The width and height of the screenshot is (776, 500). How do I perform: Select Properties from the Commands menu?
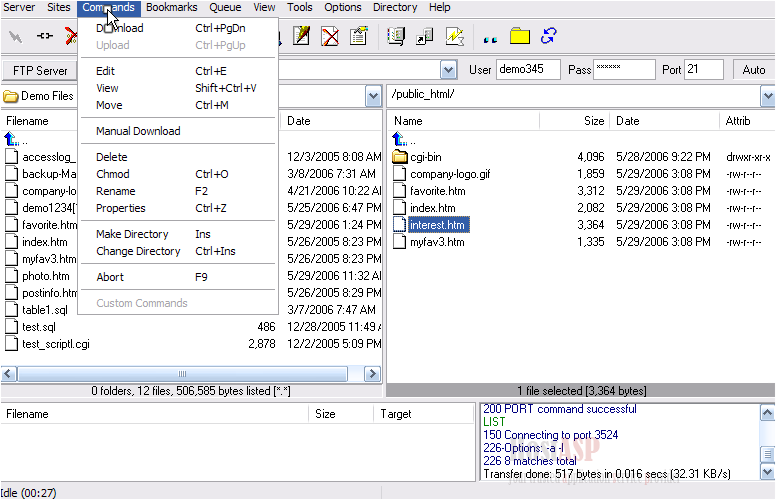pos(178,208)
